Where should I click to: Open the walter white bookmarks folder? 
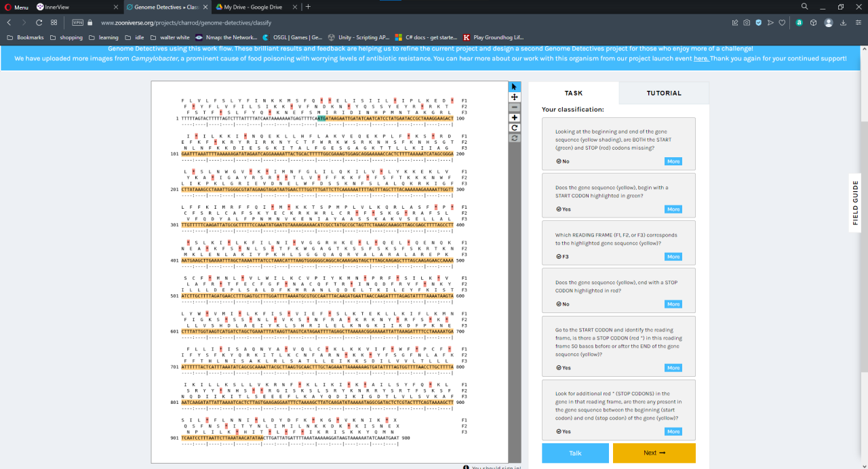170,37
